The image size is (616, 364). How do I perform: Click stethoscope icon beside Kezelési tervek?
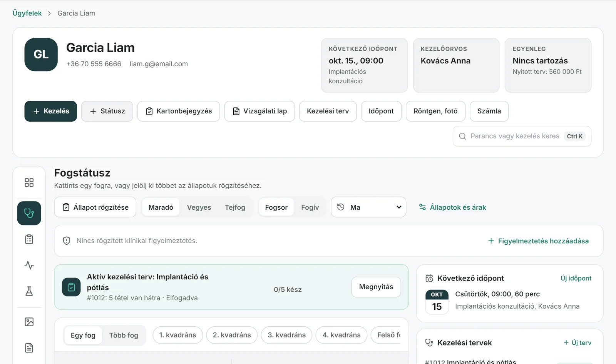tap(429, 342)
